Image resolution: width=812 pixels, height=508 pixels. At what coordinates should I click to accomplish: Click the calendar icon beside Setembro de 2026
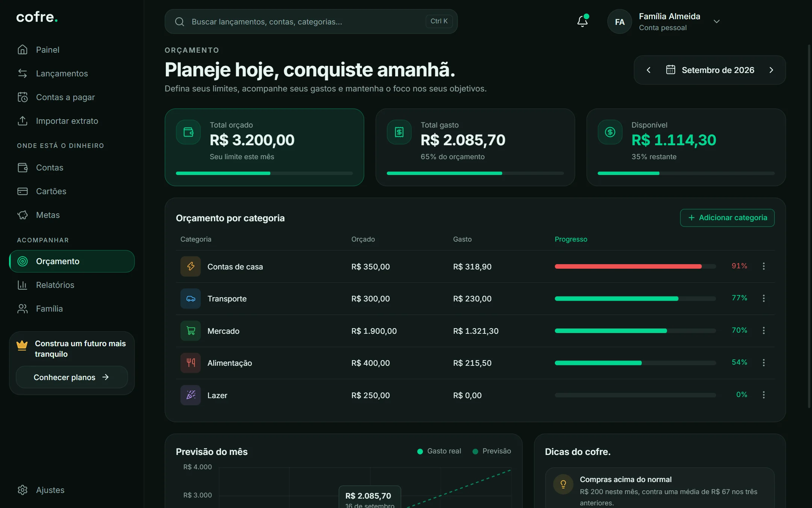tap(671, 70)
